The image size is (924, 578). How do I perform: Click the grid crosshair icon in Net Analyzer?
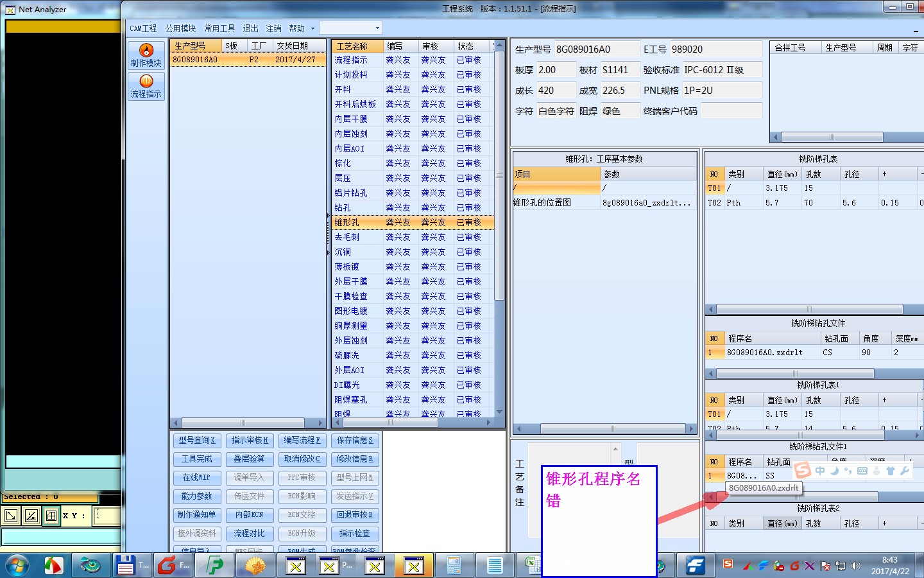(x=51, y=516)
